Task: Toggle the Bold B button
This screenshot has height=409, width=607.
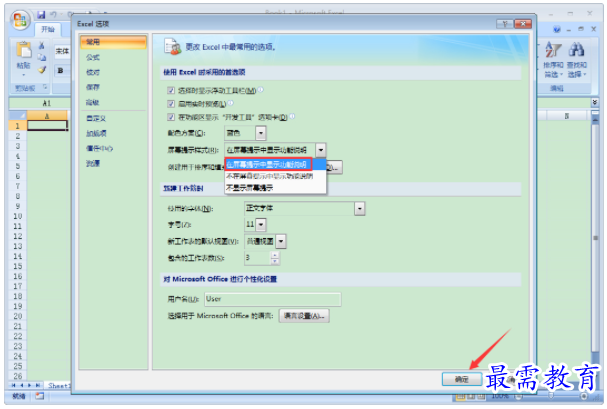Action: click(60, 70)
